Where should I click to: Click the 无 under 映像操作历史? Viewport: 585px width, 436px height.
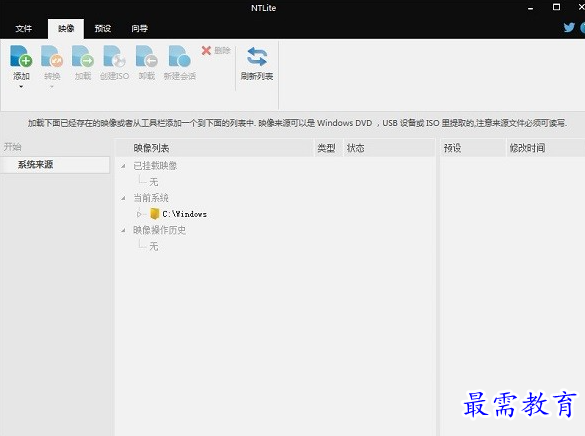153,247
